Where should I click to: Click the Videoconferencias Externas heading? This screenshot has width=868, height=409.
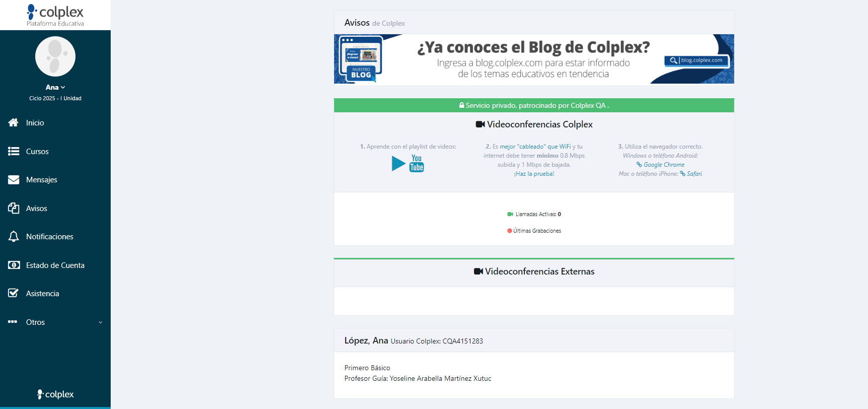click(539, 271)
